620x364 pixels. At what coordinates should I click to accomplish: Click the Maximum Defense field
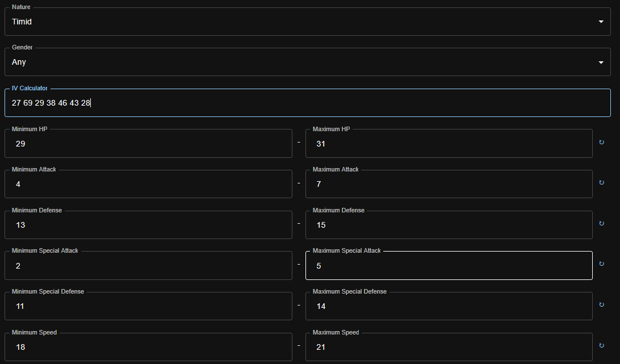449,225
